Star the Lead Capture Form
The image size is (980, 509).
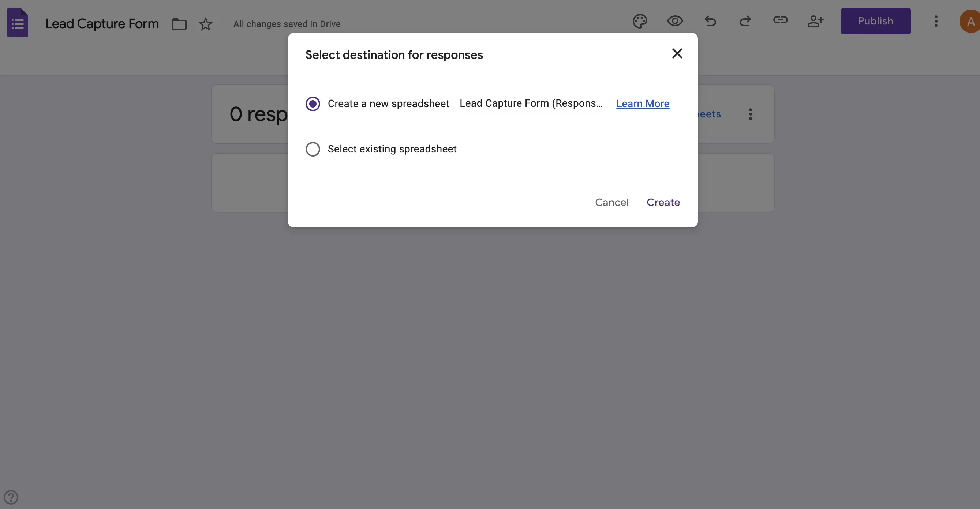[x=205, y=23]
